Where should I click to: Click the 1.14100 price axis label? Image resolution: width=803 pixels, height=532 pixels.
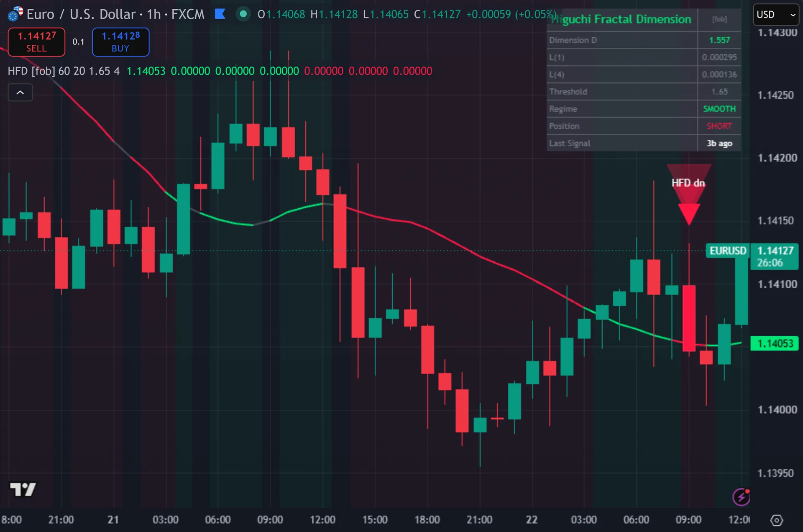pos(777,284)
